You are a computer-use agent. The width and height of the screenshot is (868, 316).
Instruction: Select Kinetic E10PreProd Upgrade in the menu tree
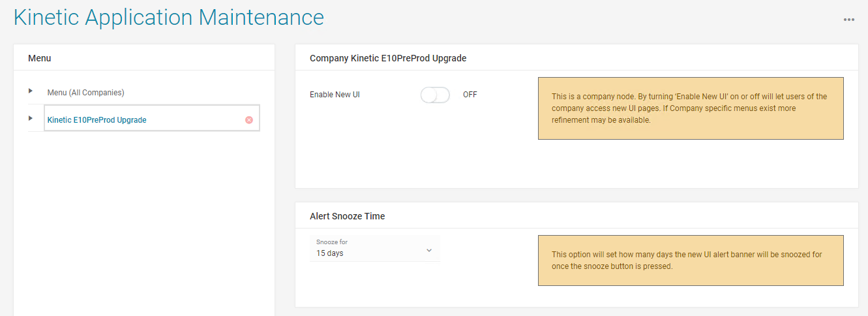(x=97, y=120)
